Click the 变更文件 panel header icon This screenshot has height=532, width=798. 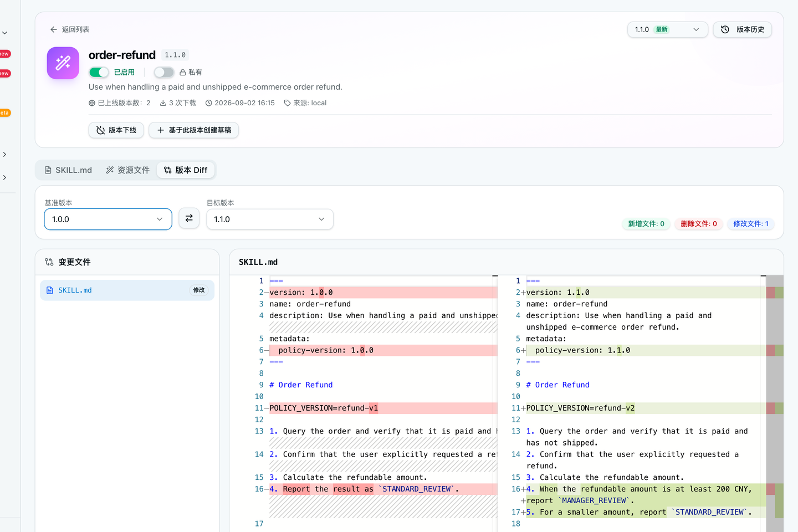pos(49,262)
